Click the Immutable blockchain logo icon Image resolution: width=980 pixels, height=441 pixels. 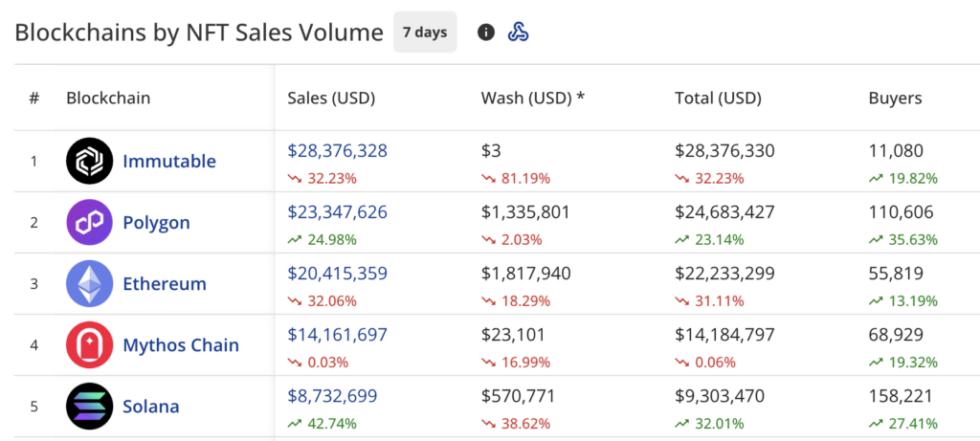[90, 162]
